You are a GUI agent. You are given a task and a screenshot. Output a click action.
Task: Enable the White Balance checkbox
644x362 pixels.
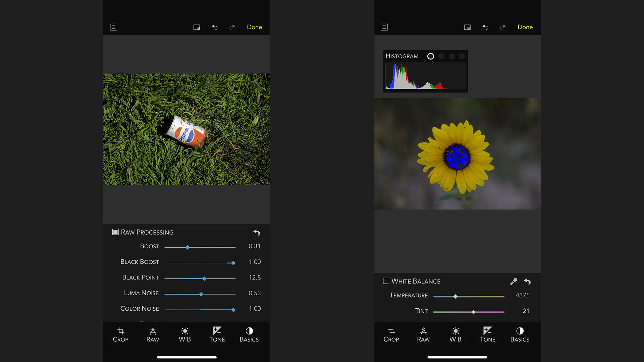click(x=386, y=281)
